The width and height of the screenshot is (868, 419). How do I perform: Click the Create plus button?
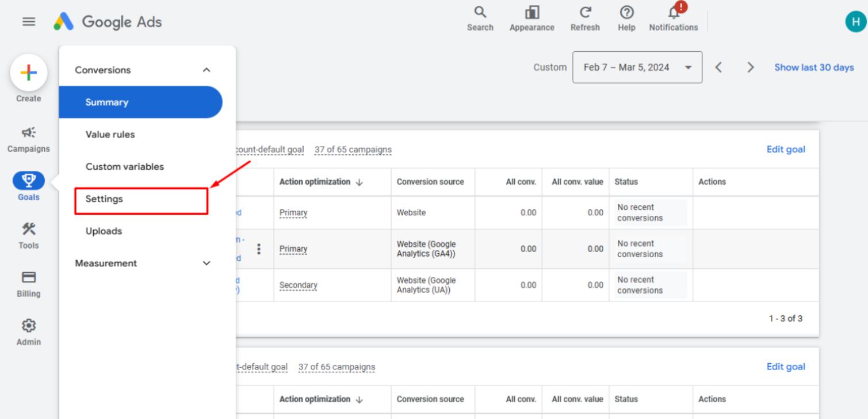pyautogui.click(x=29, y=73)
